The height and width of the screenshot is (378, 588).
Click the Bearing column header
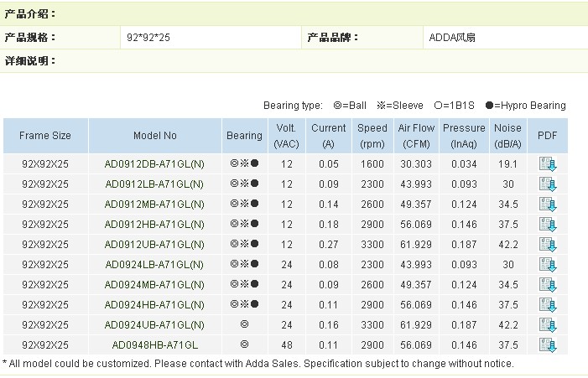[244, 136]
